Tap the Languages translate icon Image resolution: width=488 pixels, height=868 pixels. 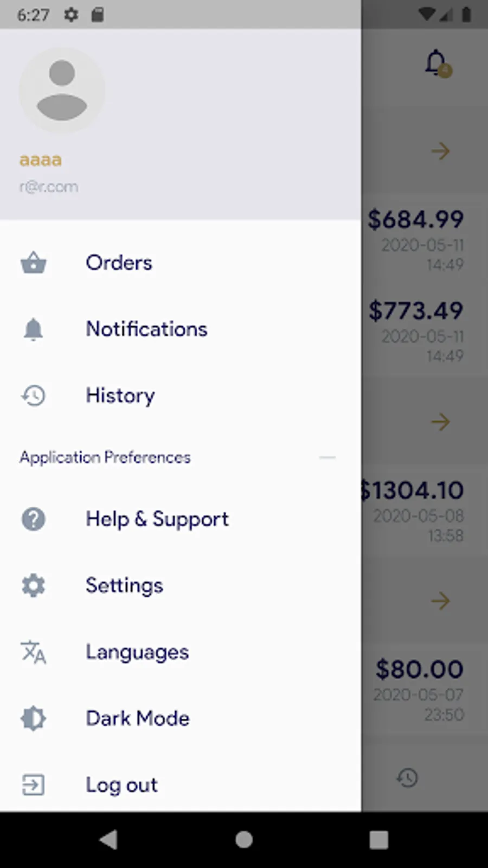click(x=33, y=652)
